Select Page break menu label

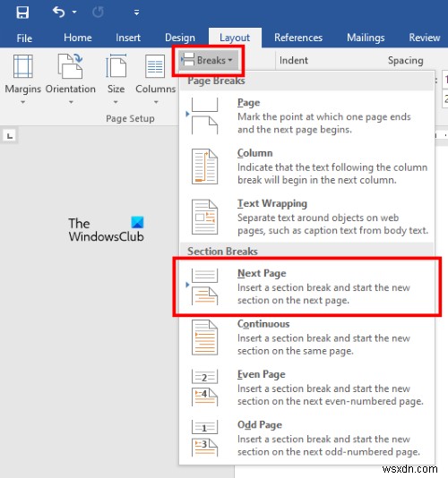click(x=248, y=103)
